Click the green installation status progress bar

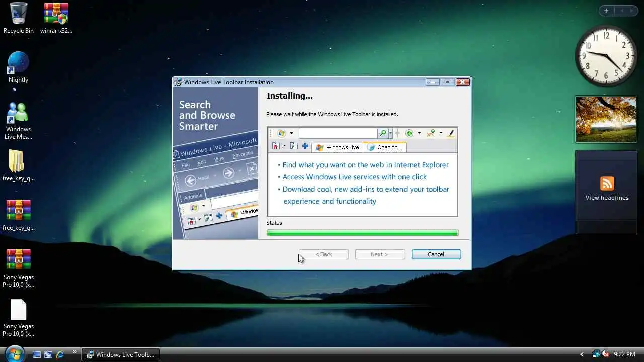362,233
